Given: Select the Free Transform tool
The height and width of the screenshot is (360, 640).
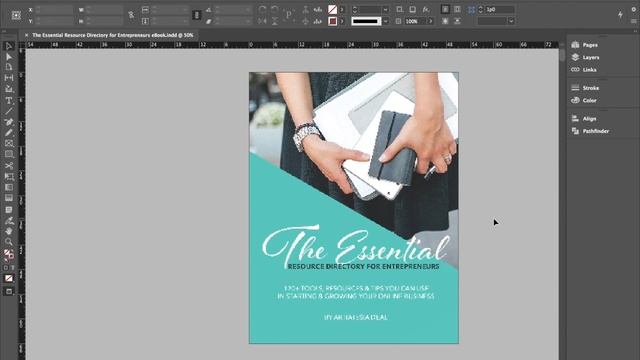Looking at the screenshot, I should tap(9, 176).
